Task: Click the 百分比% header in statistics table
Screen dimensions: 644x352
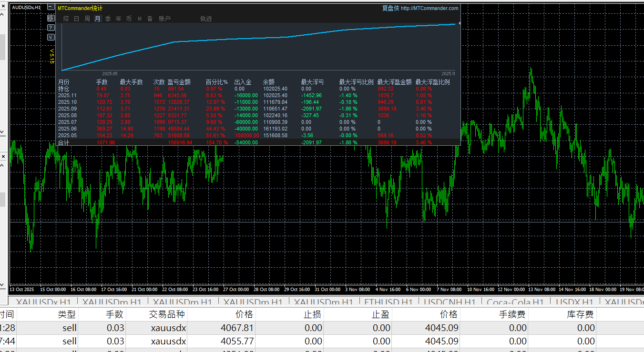Action: (216, 82)
